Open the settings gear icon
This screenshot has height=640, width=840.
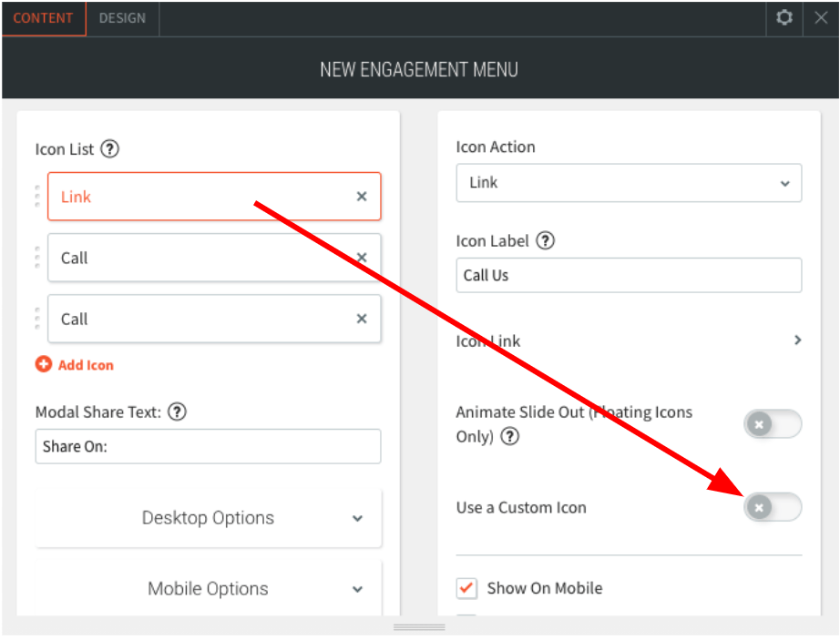(x=784, y=18)
